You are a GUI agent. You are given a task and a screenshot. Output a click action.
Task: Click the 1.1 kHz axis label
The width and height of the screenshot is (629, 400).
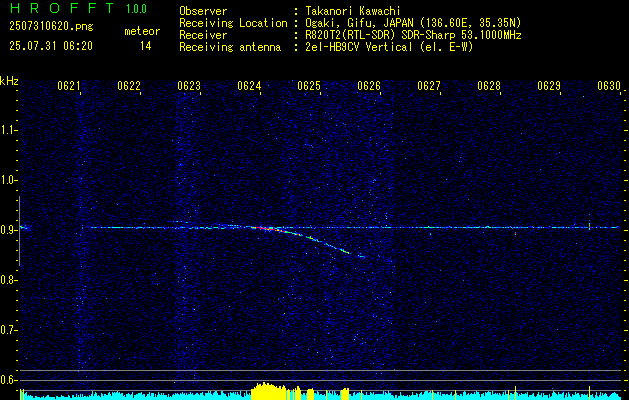click(8, 130)
